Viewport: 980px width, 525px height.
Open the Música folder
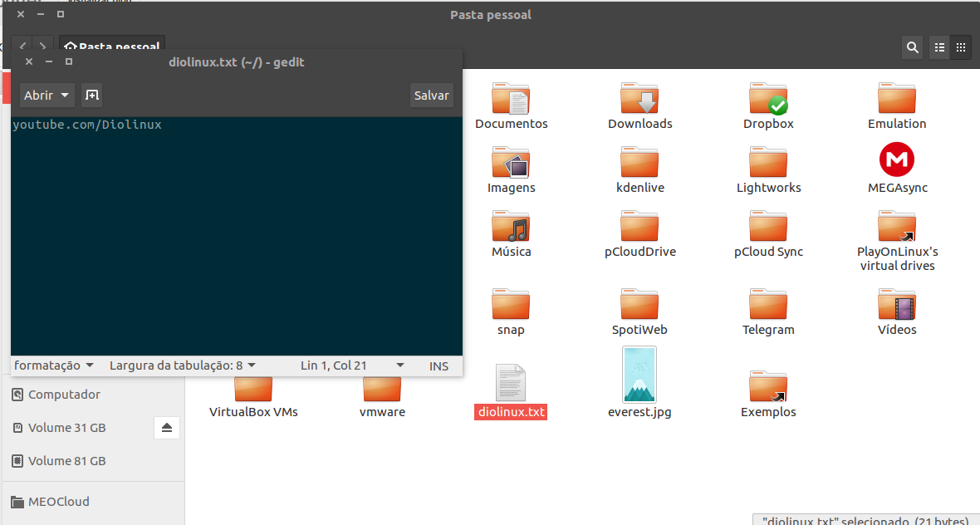(511, 227)
